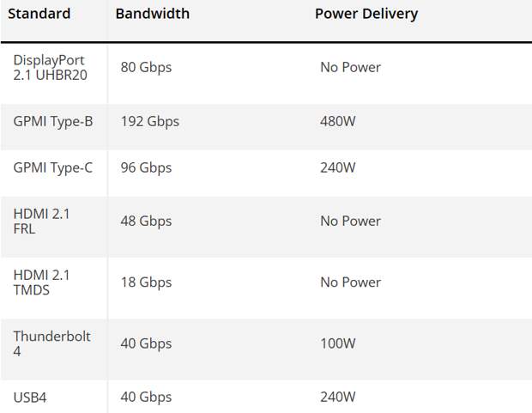Click the 96 Gbps bandwidth cell
This screenshot has height=413, width=532.
(x=146, y=167)
